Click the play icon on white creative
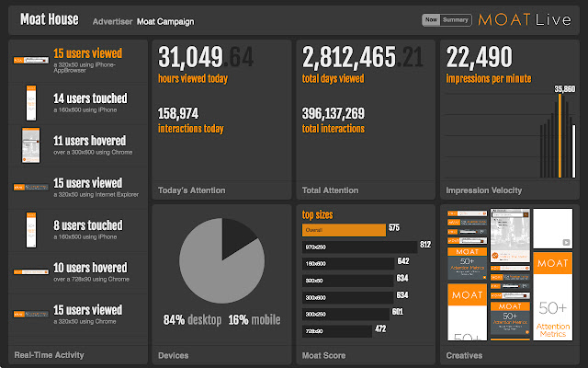 pyautogui.click(x=566, y=243)
